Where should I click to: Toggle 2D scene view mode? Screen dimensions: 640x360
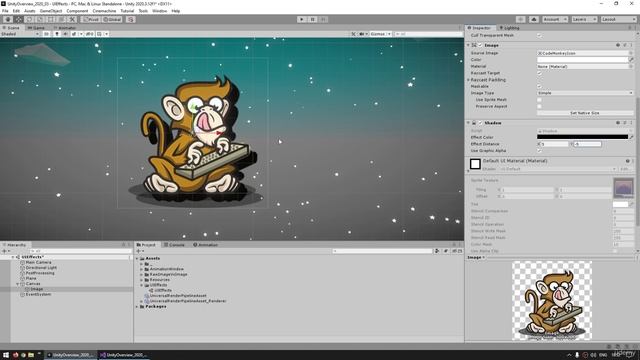point(47,34)
